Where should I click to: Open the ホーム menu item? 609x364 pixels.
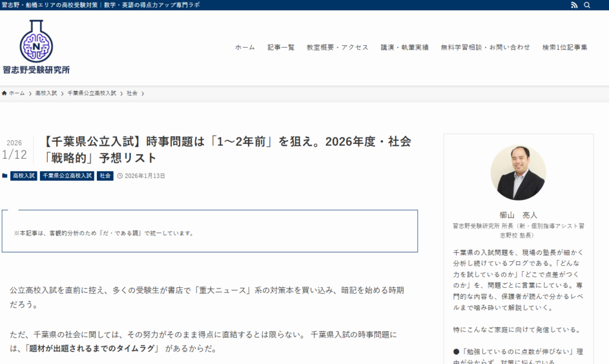click(244, 48)
